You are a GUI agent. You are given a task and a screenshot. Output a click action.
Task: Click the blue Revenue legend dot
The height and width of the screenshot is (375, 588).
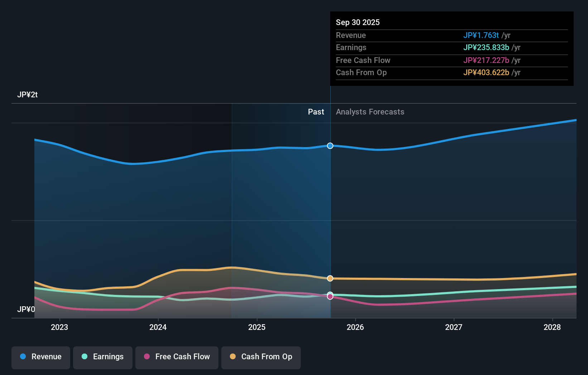point(23,357)
